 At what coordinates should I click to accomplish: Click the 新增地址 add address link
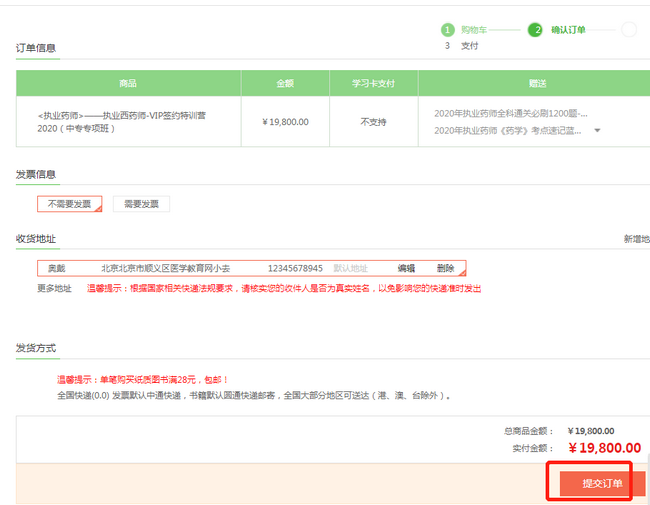point(637,239)
